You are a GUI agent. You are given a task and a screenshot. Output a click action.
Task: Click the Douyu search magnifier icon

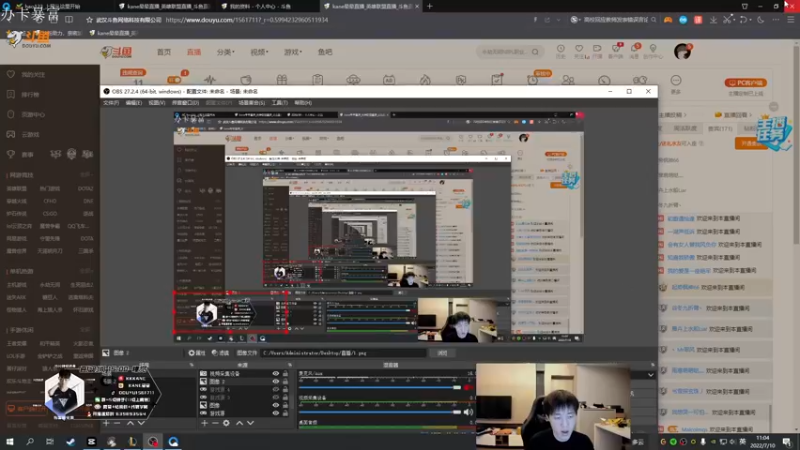[535, 52]
